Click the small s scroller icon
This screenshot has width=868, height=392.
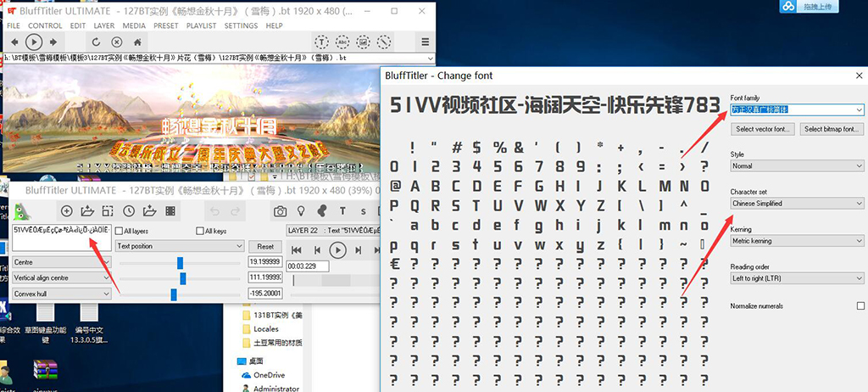tap(363, 211)
